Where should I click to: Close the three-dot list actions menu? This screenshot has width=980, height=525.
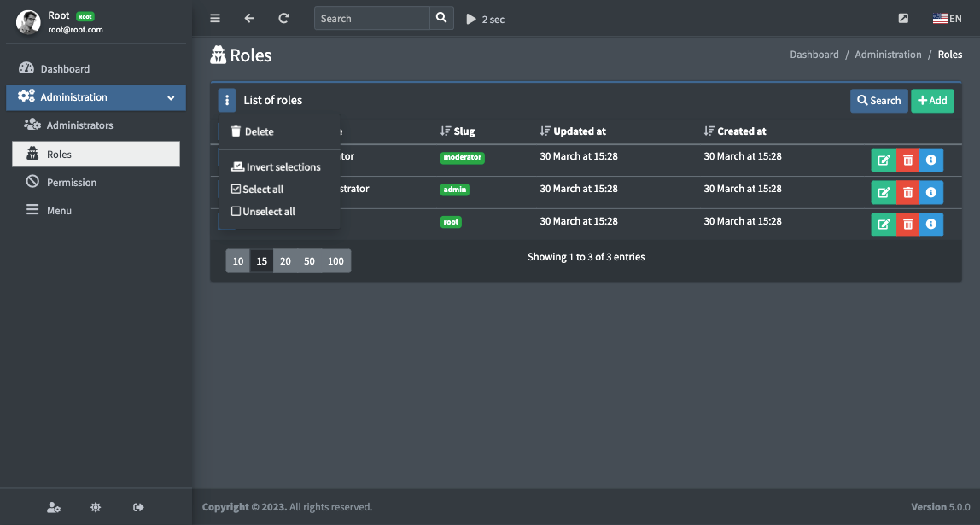point(227,101)
